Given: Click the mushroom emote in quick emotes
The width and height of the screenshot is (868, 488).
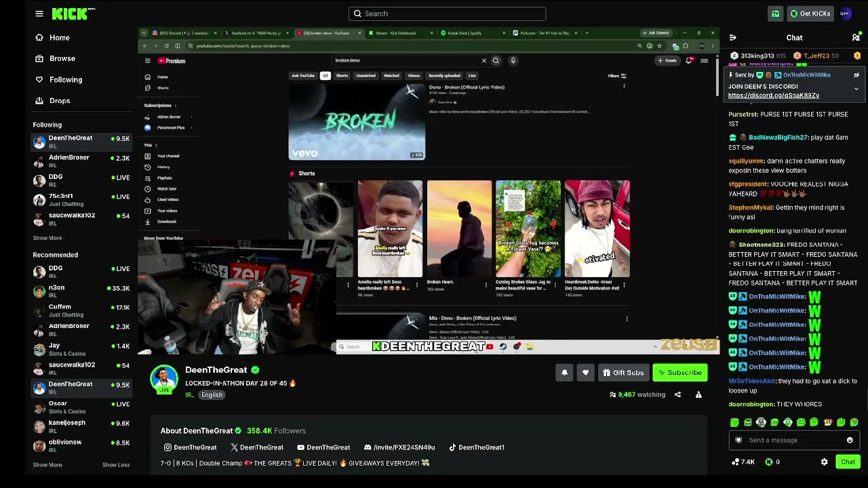Looking at the screenshot, I should (827, 422).
